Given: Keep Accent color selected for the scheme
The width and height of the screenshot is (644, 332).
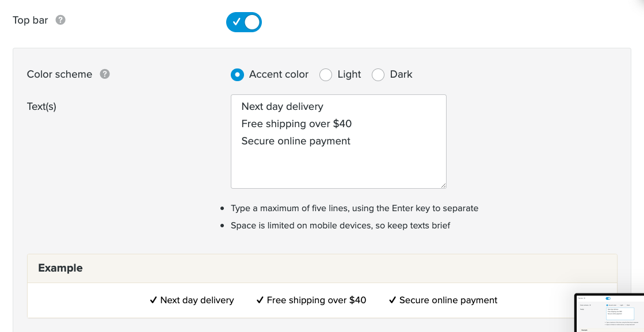Looking at the screenshot, I should click(x=237, y=74).
